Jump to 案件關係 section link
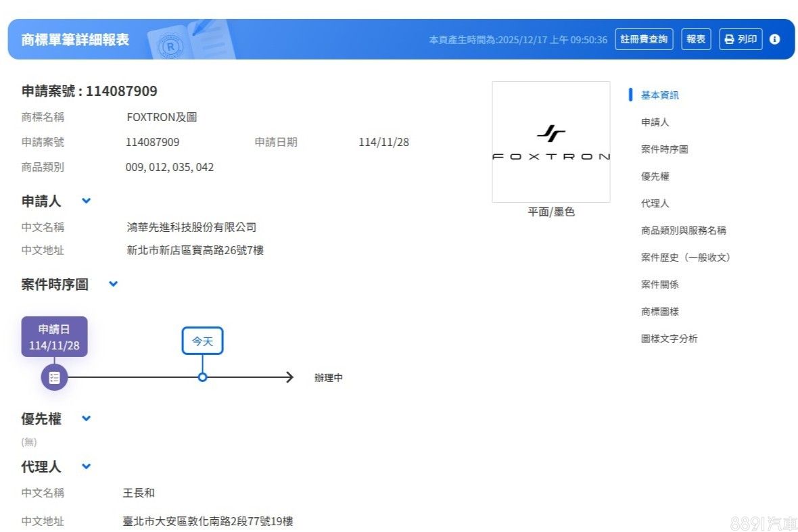The height and width of the screenshot is (532, 798). (659, 285)
